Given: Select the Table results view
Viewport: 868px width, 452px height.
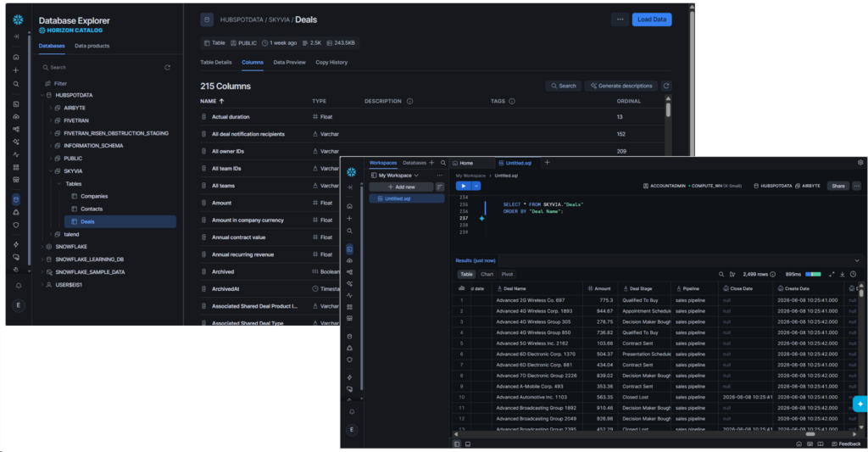Looking at the screenshot, I should 467,274.
